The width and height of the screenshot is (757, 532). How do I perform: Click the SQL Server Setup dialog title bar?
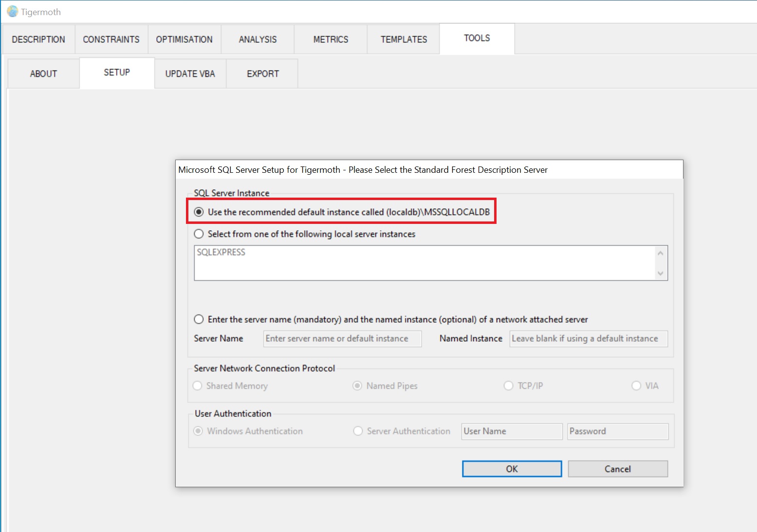pyautogui.click(x=429, y=170)
